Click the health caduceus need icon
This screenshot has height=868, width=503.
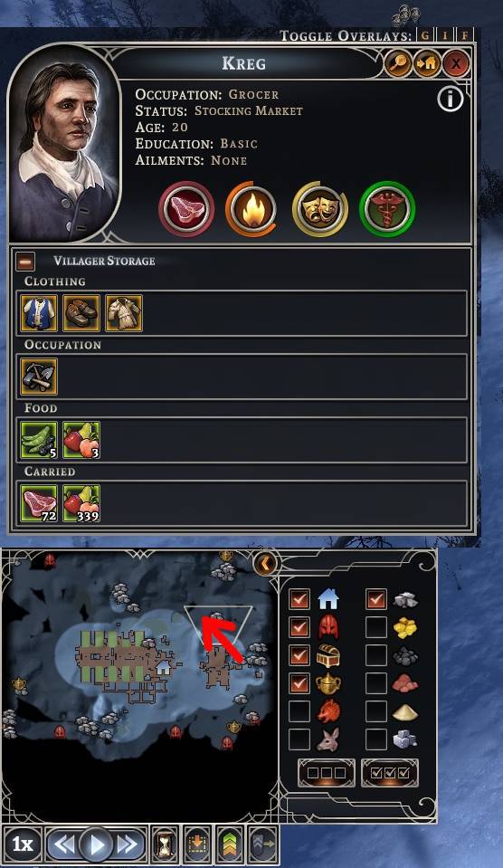[x=387, y=209]
